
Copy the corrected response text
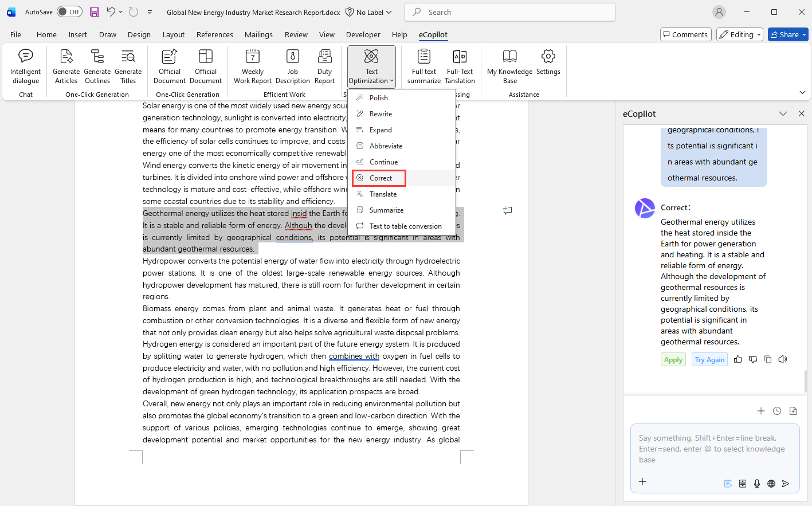[x=768, y=359]
